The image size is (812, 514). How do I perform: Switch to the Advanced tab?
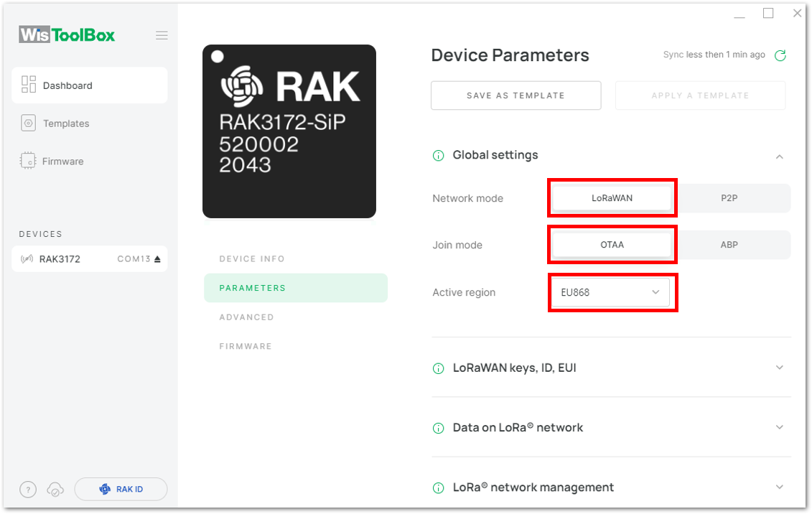coord(246,317)
